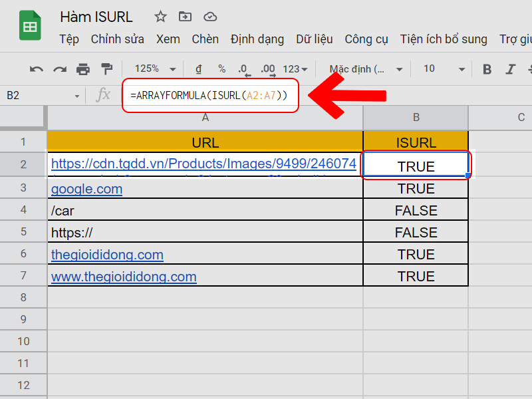Open the Trợ giúp menu
The width and height of the screenshot is (532, 399).
pyautogui.click(x=515, y=39)
